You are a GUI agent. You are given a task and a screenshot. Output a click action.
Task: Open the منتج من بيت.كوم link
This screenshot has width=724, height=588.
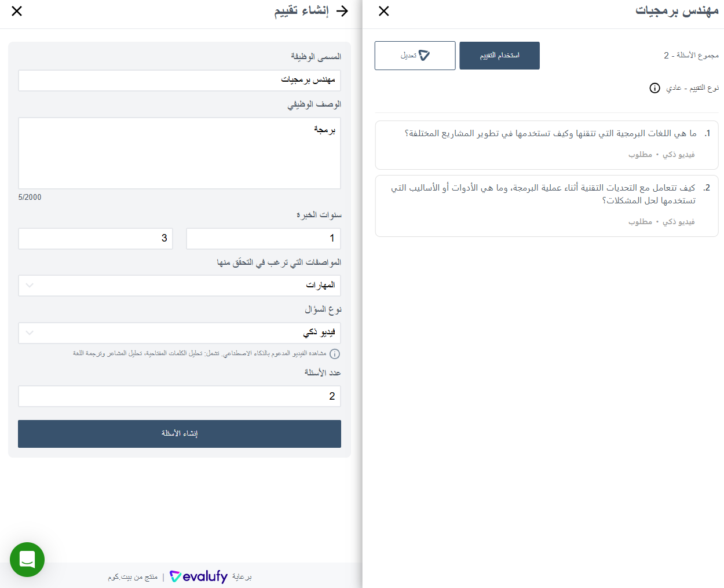tap(133, 577)
